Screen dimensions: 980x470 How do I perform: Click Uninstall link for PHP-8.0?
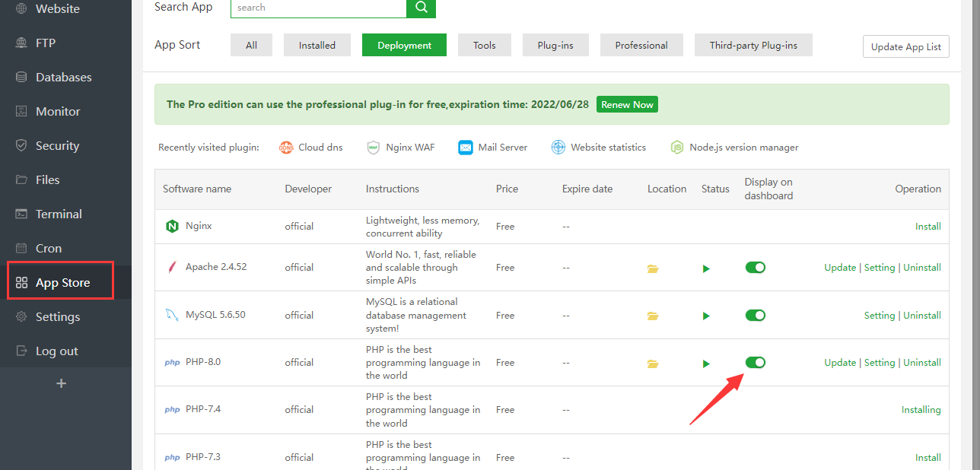[x=922, y=362]
